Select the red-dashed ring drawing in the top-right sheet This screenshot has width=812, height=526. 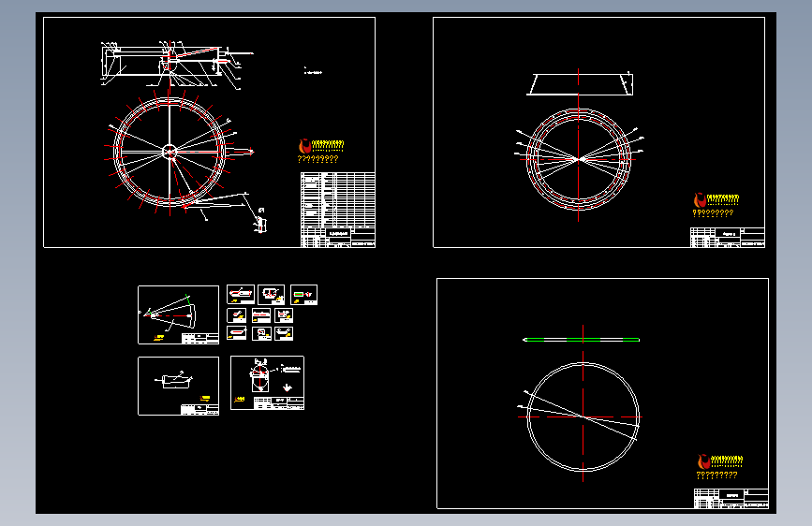(579, 159)
